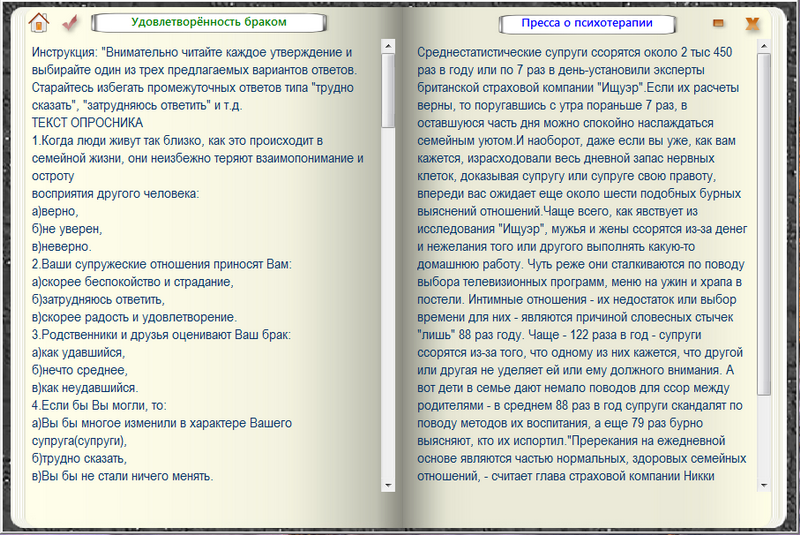Click question "2.Ваши супружеские отношения приносят Вам:"
800x535 pixels.
coord(162,264)
